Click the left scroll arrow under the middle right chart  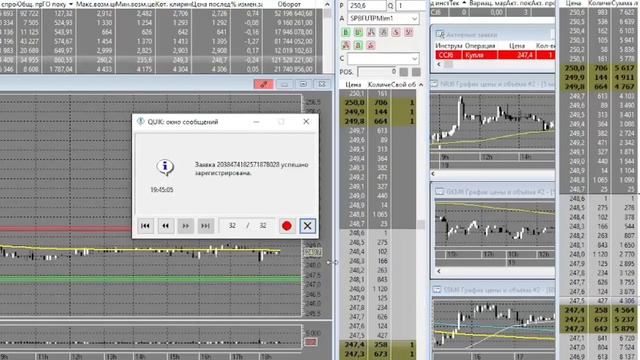tap(439, 271)
